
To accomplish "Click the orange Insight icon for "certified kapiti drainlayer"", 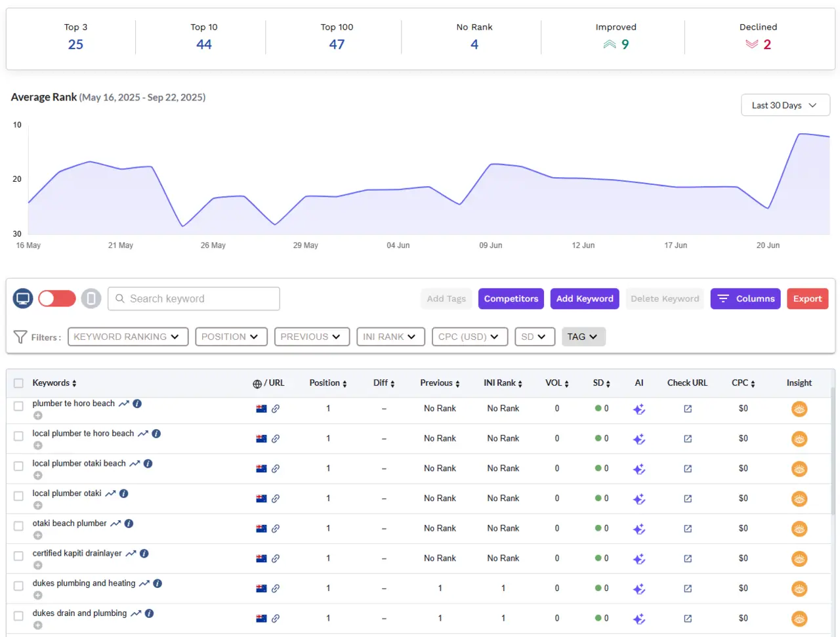I will tap(799, 559).
